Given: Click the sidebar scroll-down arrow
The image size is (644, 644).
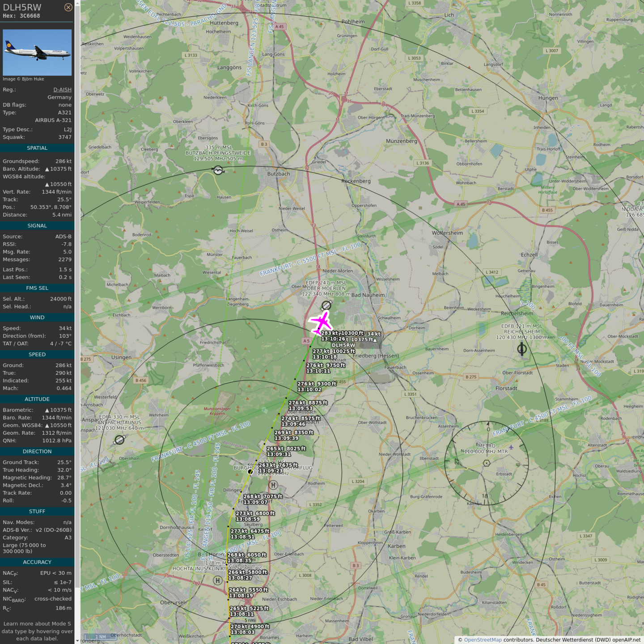Looking at the screenshot, I should click(x=77, y=641).
